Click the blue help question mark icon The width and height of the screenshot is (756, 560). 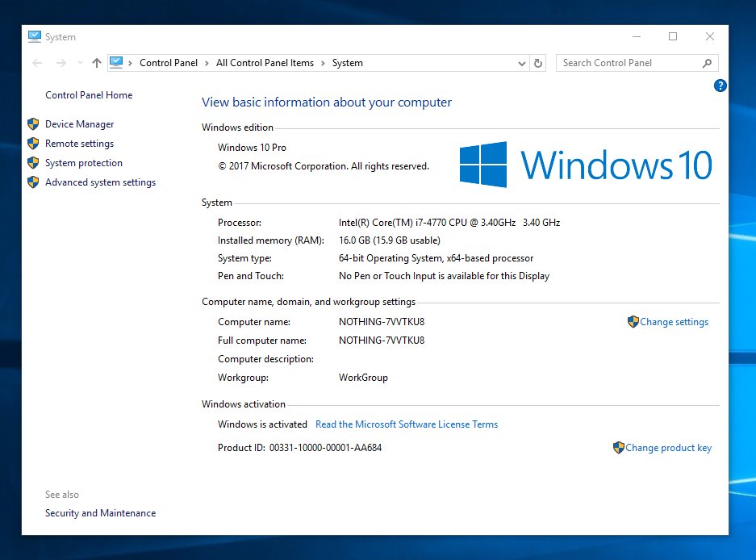[720, 86]
